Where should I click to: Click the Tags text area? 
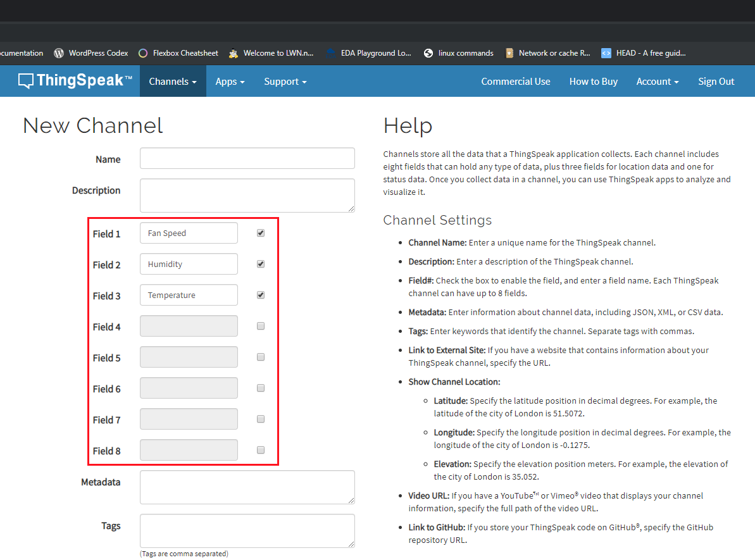point(247,531)
